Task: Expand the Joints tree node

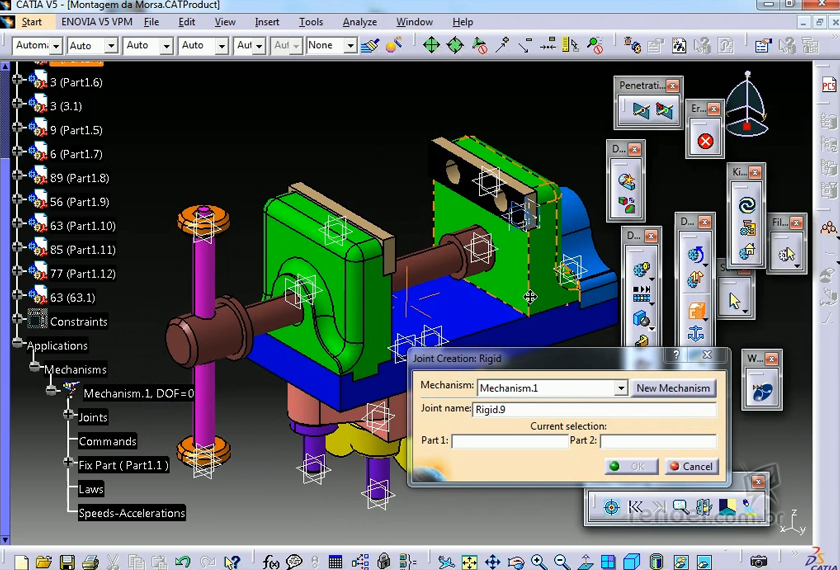Action: (68, 417)
